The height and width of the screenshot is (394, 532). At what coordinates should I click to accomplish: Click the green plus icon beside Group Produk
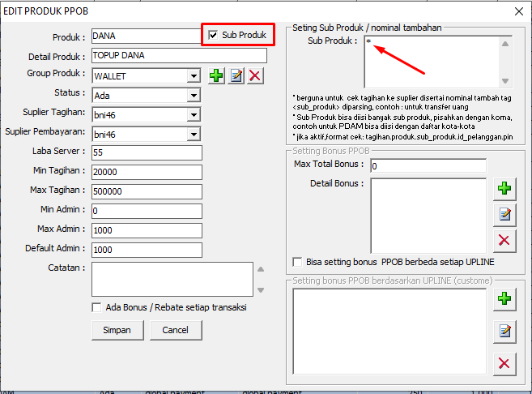(x=216, y=75)
